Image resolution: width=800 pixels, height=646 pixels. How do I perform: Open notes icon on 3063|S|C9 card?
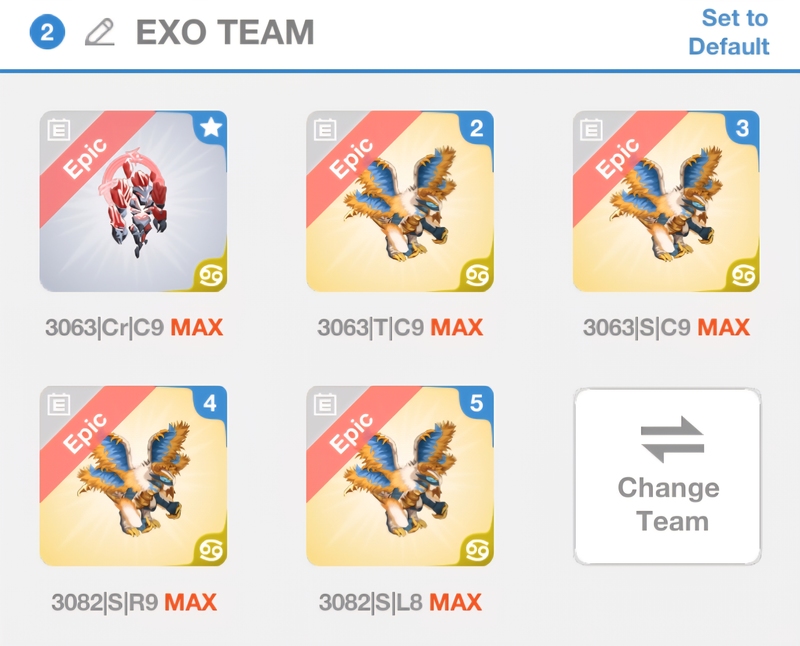point(591,130)
